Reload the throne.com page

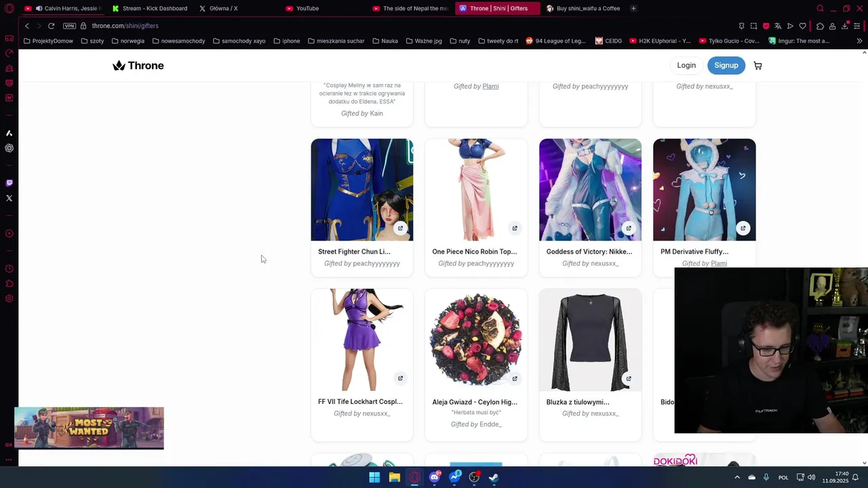coord(51,26)
